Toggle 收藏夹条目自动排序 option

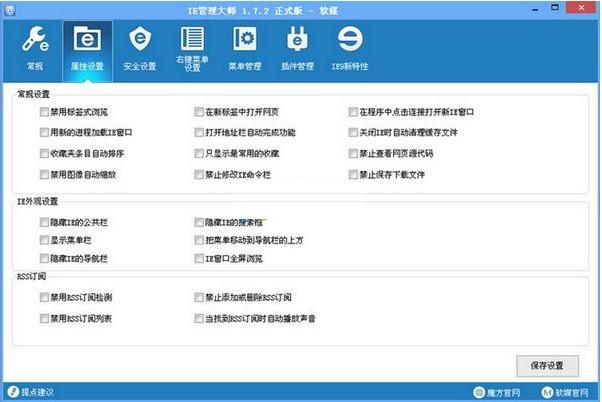[44, 154]
